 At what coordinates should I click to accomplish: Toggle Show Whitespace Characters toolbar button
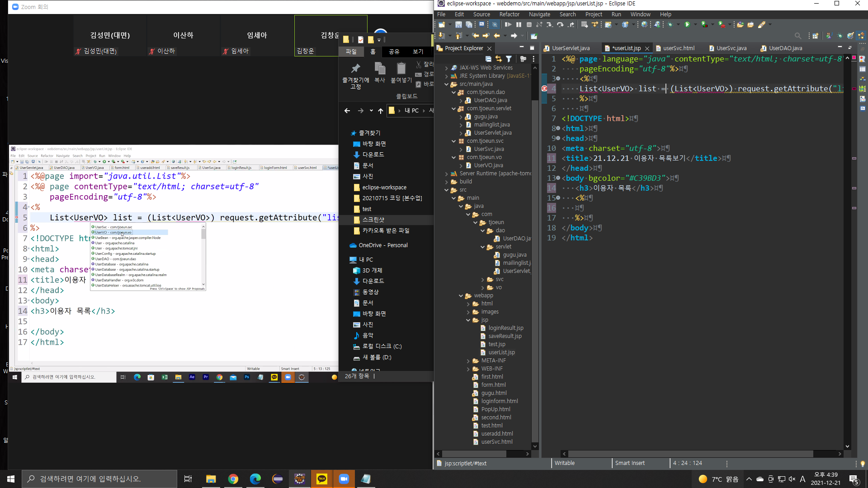(481, 24)
